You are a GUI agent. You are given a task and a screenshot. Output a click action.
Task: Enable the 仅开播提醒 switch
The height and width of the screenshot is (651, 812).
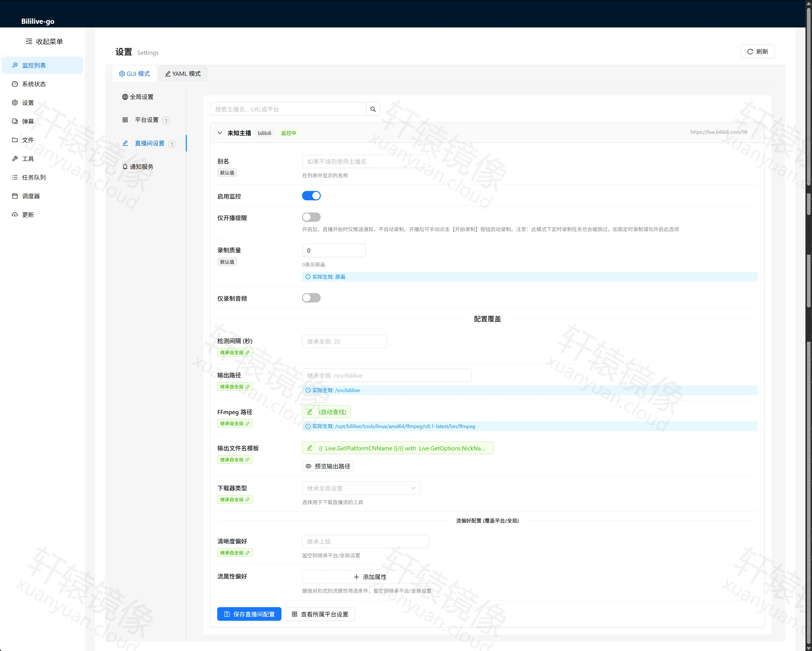(311, 217)
